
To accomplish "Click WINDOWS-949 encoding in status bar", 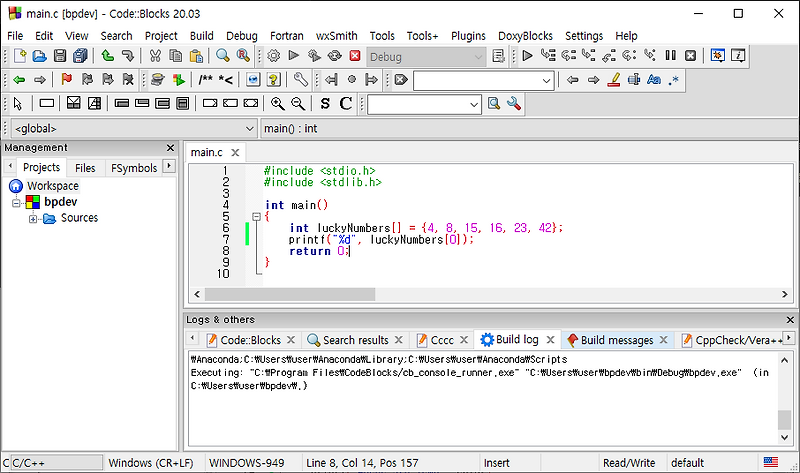I will click(247, 463).
